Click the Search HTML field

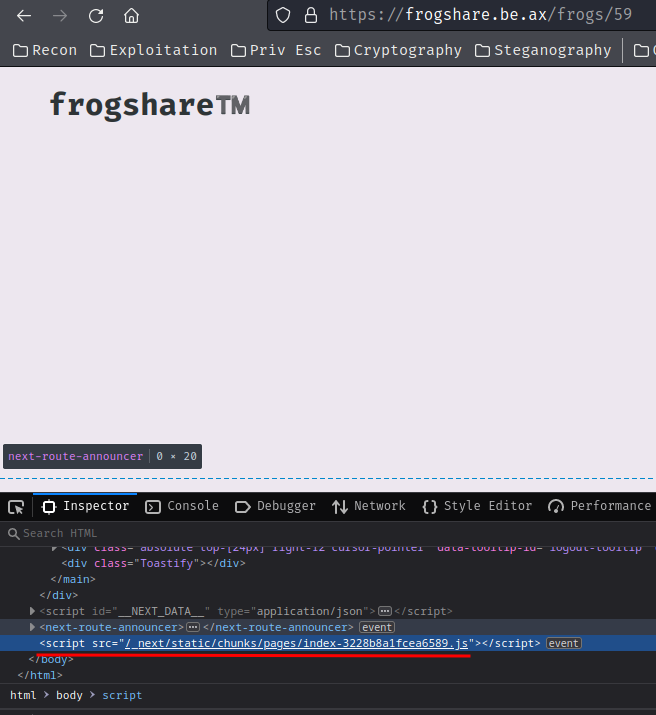coord(328,533)
